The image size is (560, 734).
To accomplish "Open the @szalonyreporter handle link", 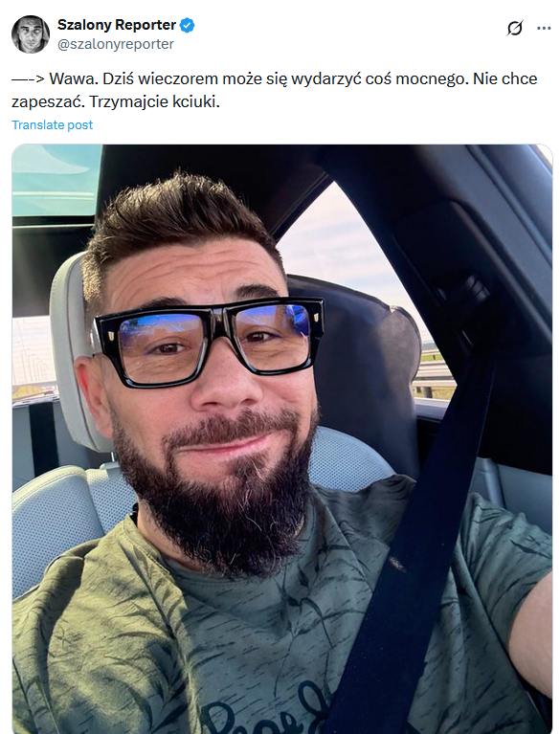I will (116, 44).
